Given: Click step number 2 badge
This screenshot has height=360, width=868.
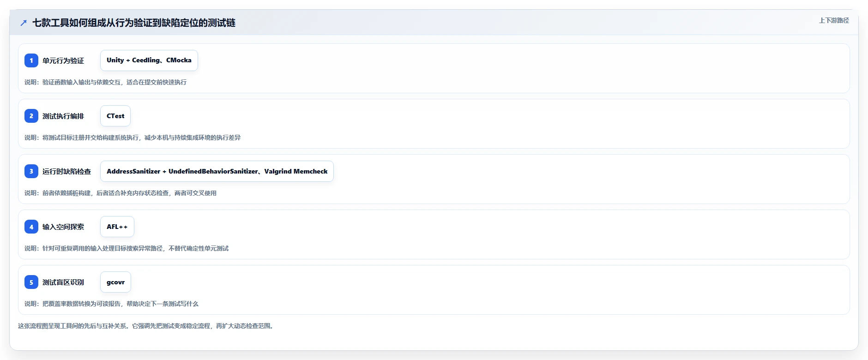Looking at the screenshot, I should [x=31, y=116].
